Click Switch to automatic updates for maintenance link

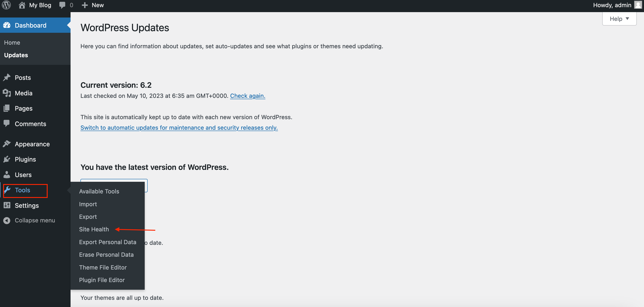pyautogui.click(x=179, y=127)
